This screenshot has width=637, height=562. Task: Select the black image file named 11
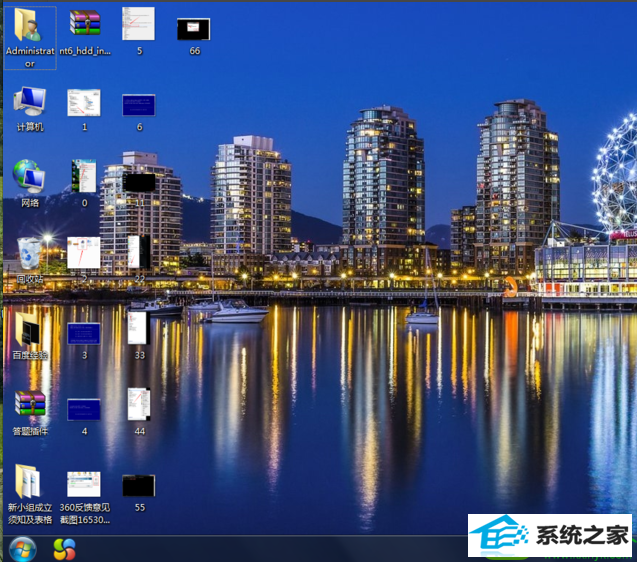[x=139, y=182]
